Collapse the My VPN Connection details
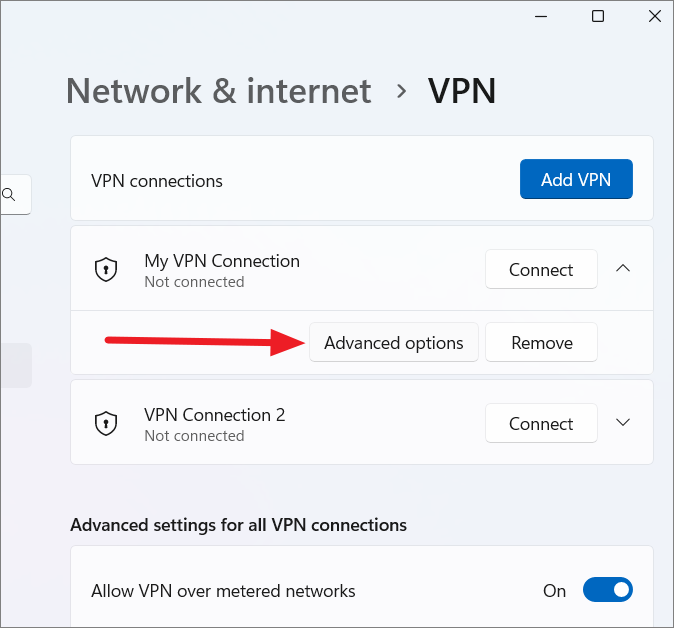 click(623, 269)
